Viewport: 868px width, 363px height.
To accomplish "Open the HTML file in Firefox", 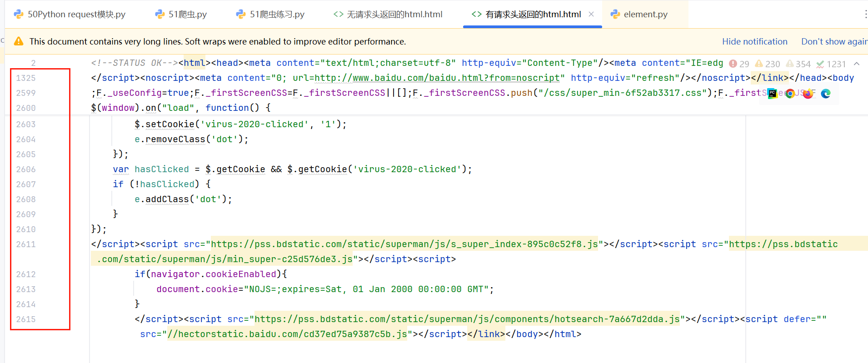I will [x=808, y=94].
